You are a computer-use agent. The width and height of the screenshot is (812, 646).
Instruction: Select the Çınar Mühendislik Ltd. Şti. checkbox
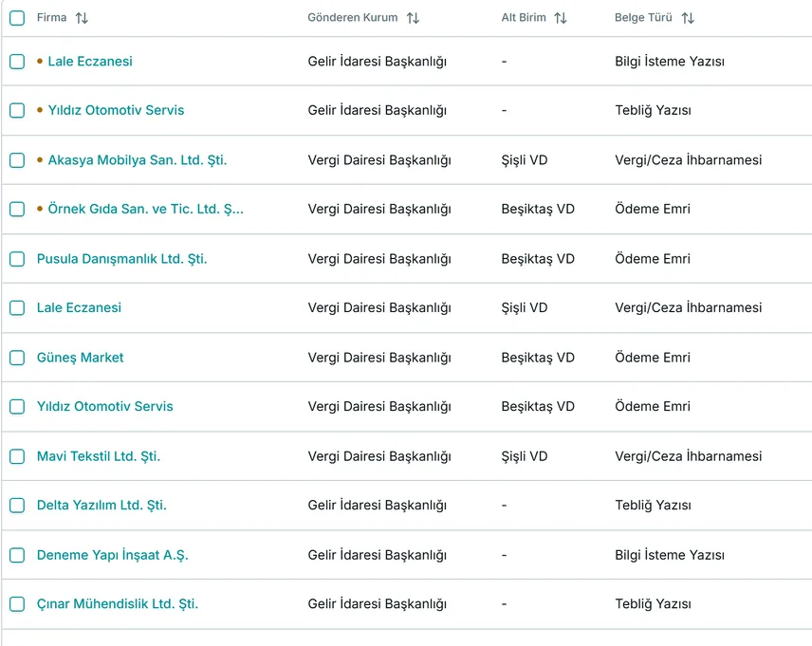pos(17,604)
